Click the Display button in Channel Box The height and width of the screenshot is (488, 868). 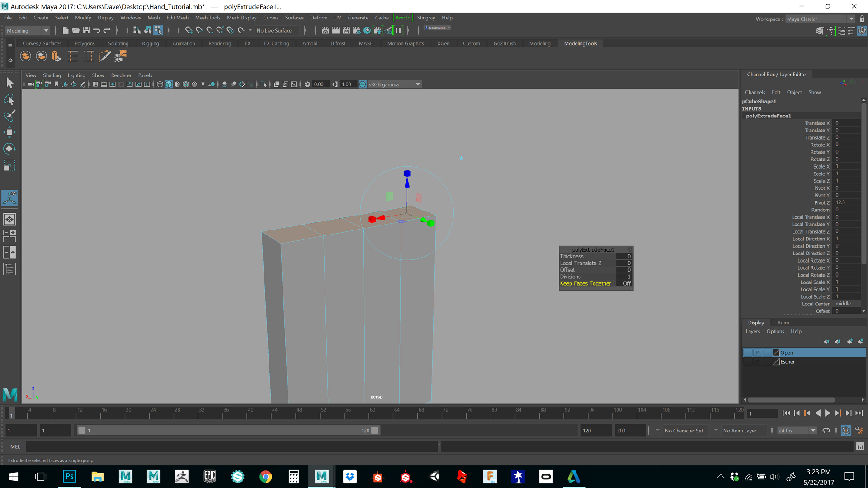click(x=756, y=322)
